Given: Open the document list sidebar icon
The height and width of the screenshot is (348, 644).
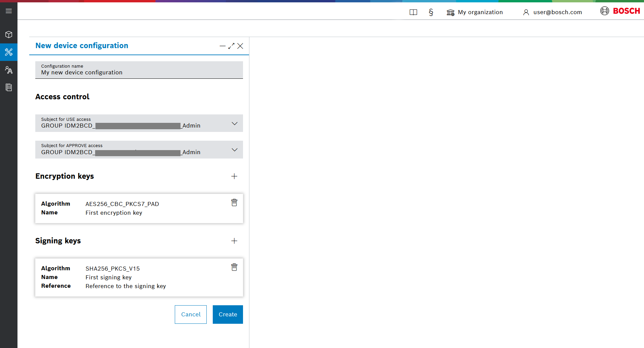Looking at the screenshot, I should [x=9, y=88].
